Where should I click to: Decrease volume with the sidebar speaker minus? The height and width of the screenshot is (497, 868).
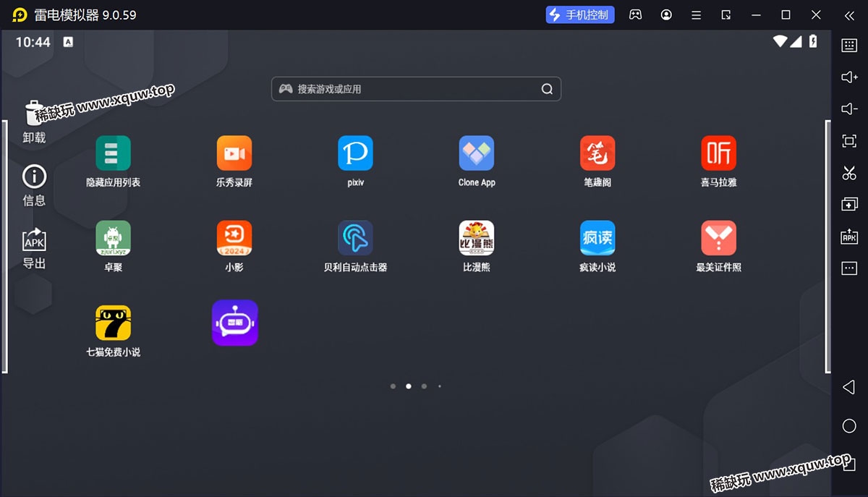(x=849, y=109)
